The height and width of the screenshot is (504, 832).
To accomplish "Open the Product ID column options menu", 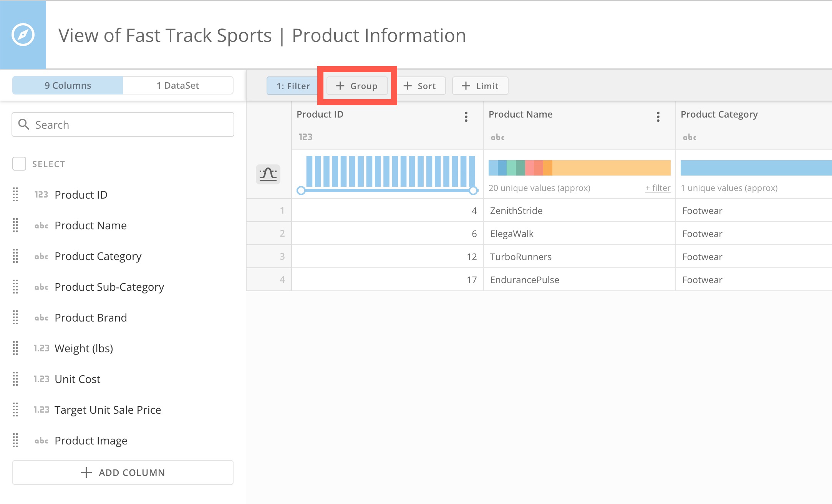I will [x=466, y=117].
